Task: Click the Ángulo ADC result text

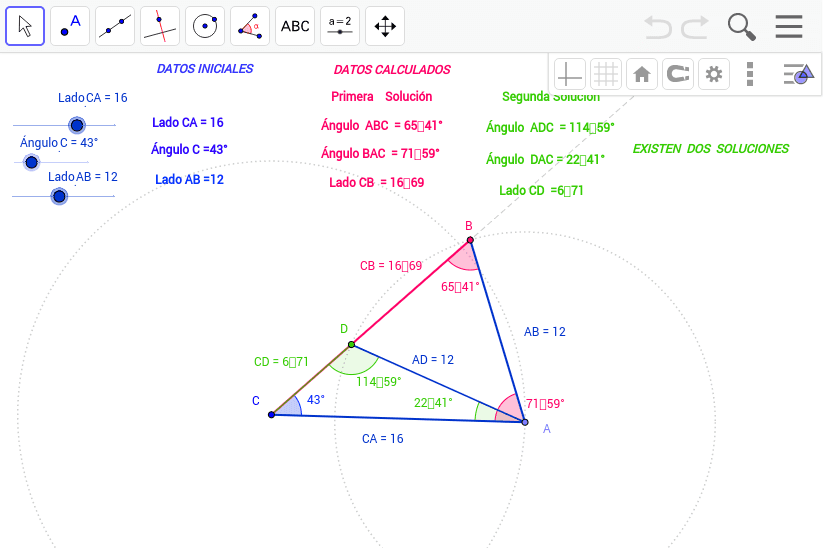Action: click(550, 128)
